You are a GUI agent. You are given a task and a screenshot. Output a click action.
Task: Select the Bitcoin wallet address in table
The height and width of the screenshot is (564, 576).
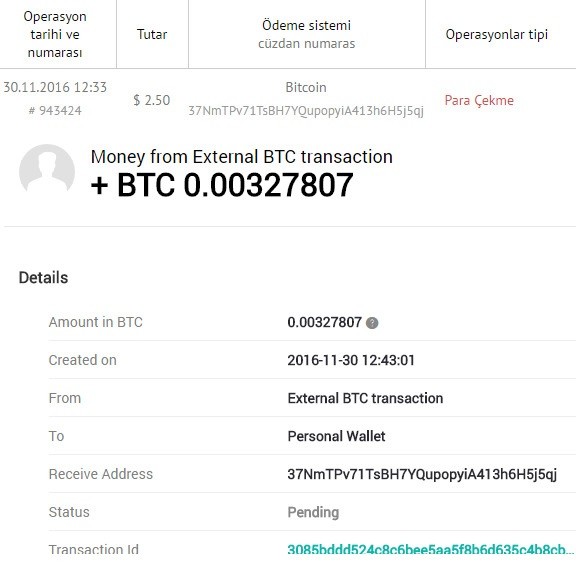(x=306, y=111)
